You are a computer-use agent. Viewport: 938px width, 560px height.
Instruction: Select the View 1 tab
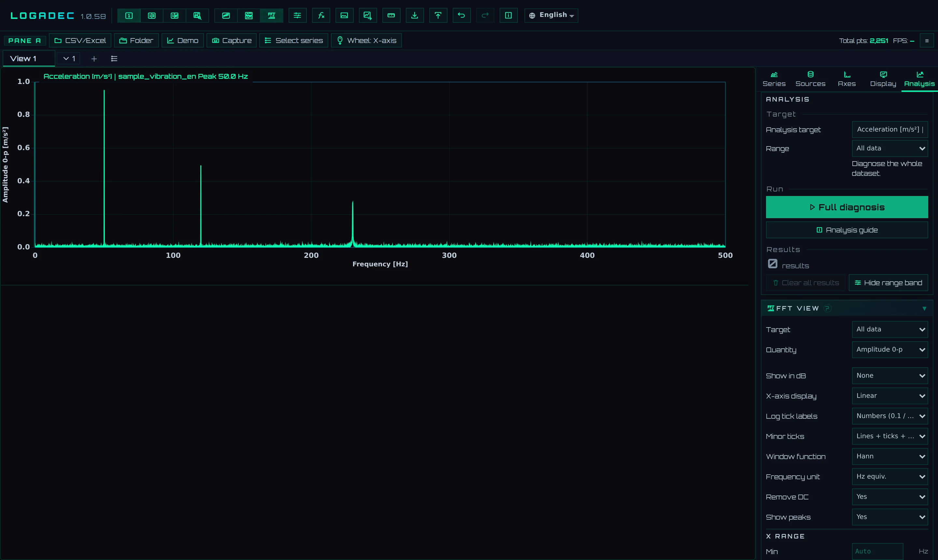tap(29, 59)
